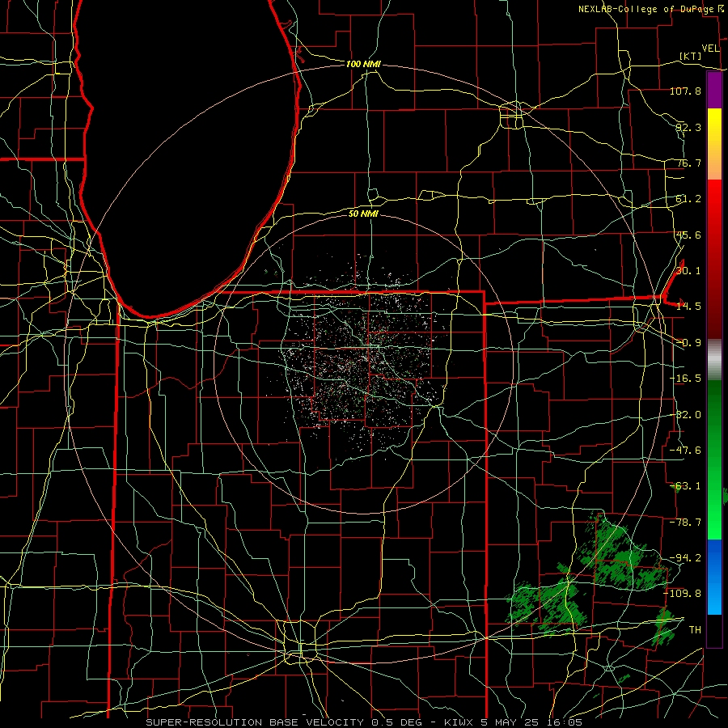The image size is (728, 728).
Task: Select the -63.1 velocity scale label
Action: pos(685,486)
